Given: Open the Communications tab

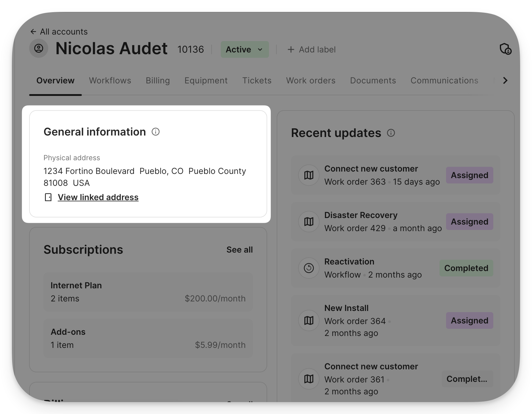Looking at the screenshot, I should tap(444, 80).
